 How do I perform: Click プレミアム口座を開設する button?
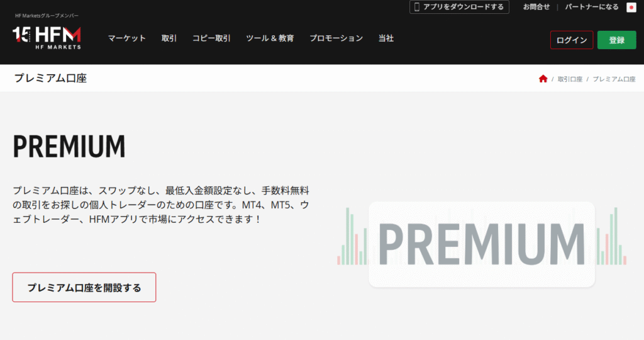(84, 288)
